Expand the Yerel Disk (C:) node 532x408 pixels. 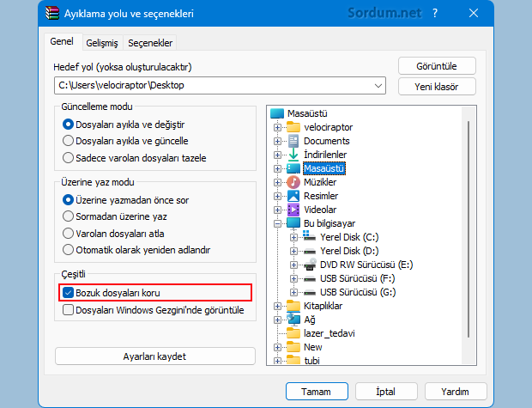[x=293, y=237]
